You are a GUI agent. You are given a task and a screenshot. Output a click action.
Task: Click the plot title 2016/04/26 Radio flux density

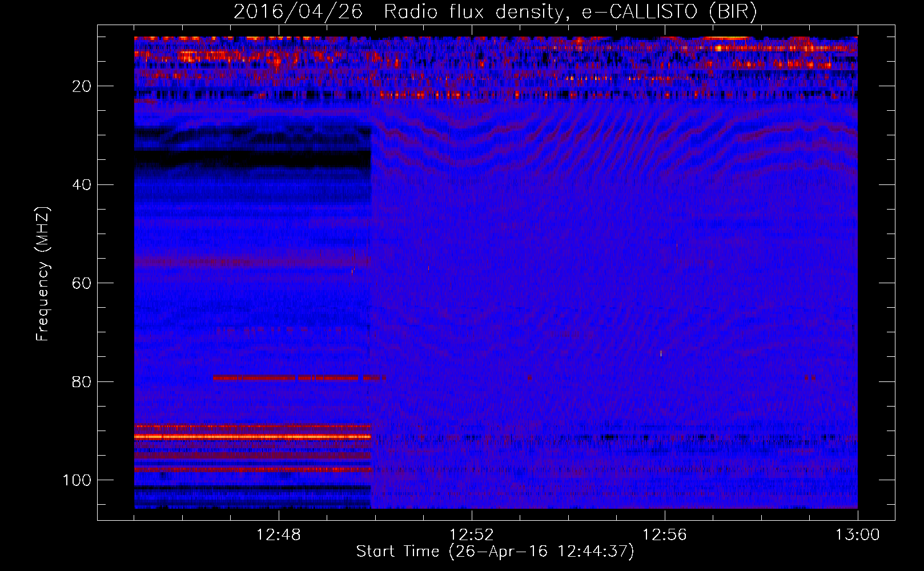[496, 12]
